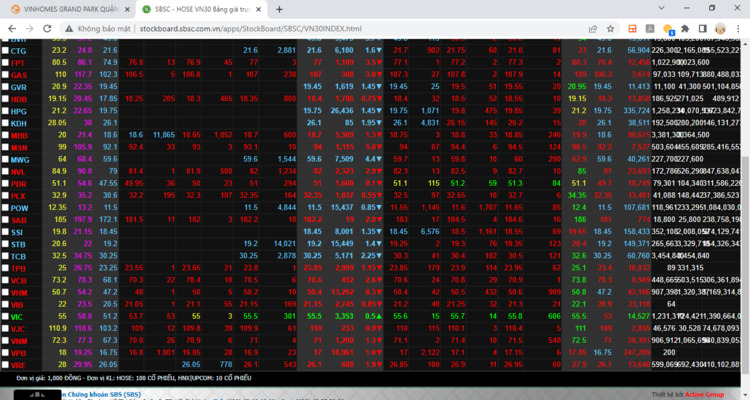This screenshot has width=750, height=400.
Task: Open the Chrome profile avatar
Action: pos(720,29)
